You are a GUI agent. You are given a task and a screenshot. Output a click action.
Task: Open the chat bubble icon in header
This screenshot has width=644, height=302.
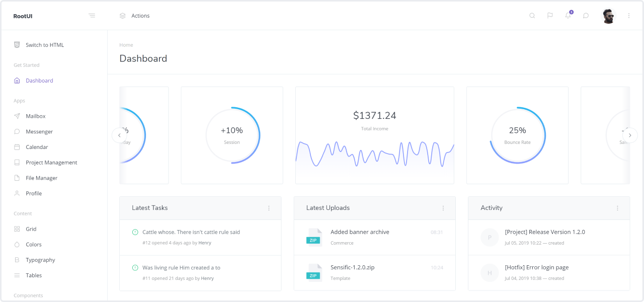click(586, 16)
